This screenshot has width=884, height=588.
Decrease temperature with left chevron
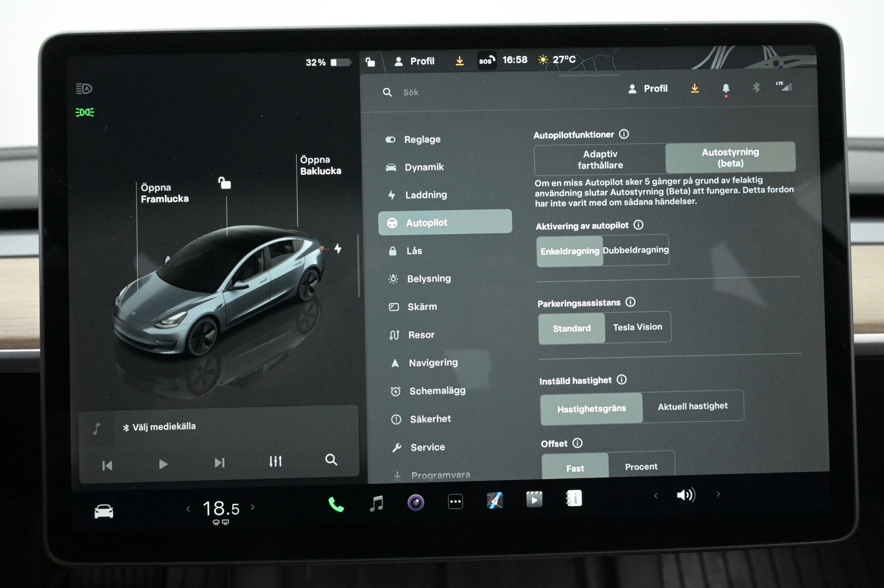(188, 509)
